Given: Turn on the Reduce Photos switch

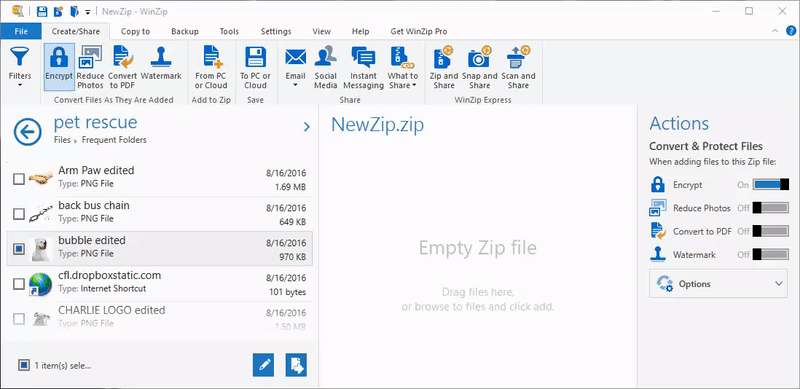Looking at the screenshot, I should point(771,208).
